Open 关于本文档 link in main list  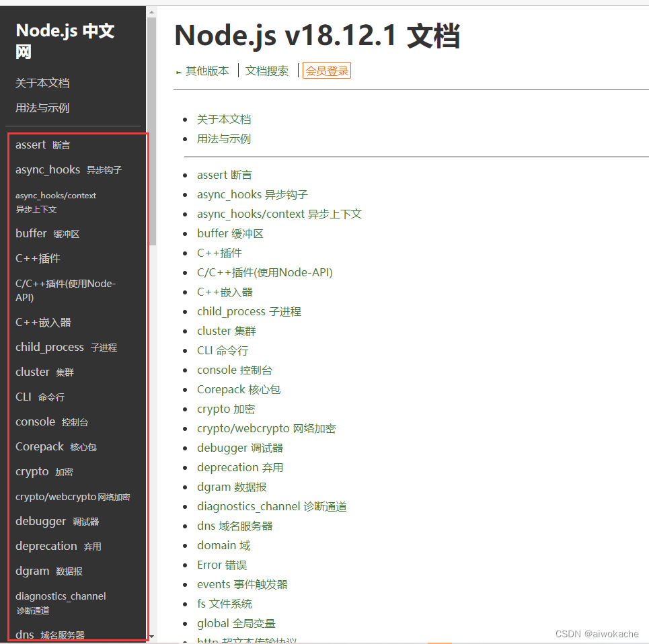224,119
